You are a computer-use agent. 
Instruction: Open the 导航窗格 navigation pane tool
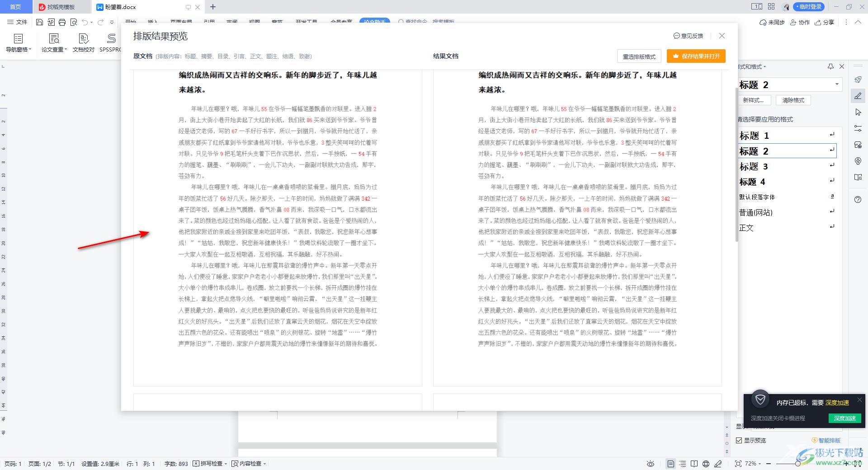click(18, 43)
